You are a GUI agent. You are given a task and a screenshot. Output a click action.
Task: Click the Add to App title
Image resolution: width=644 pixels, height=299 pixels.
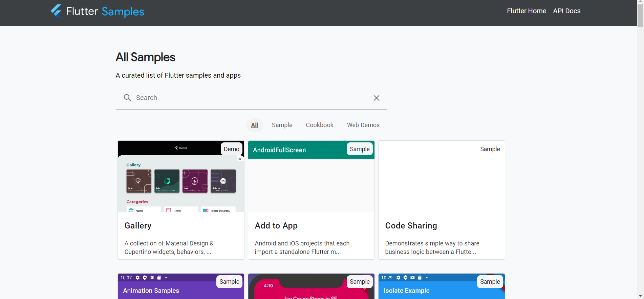276,226
